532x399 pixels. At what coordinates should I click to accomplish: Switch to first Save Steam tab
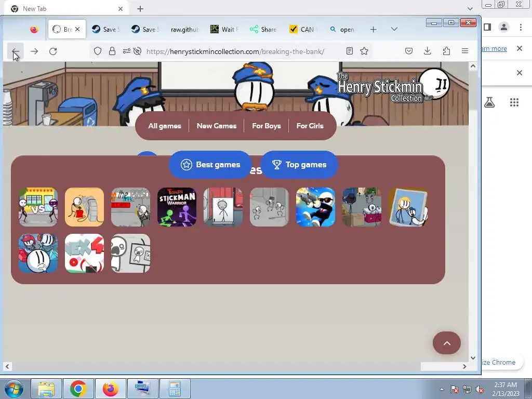pyautogui.click(x=106, y=30)
